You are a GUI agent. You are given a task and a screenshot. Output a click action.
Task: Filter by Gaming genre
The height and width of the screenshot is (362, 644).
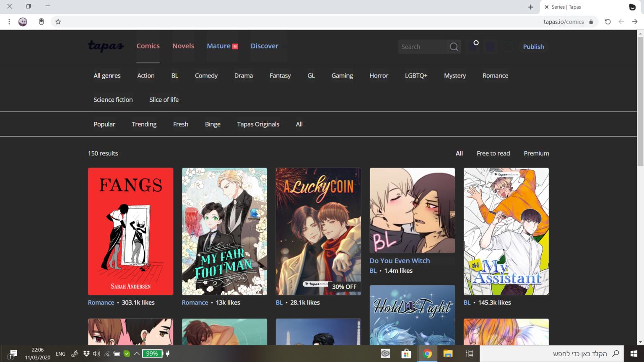pos(342,76)
